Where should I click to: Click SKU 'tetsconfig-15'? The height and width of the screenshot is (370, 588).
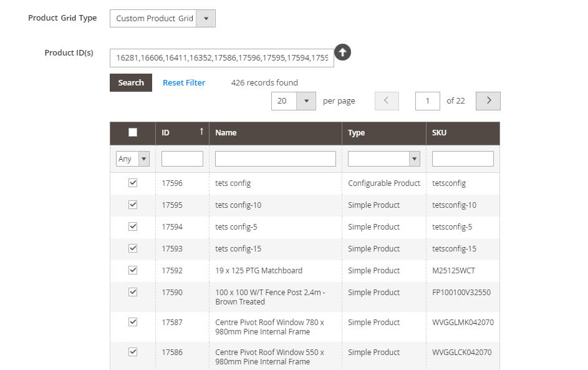(454, 248)
